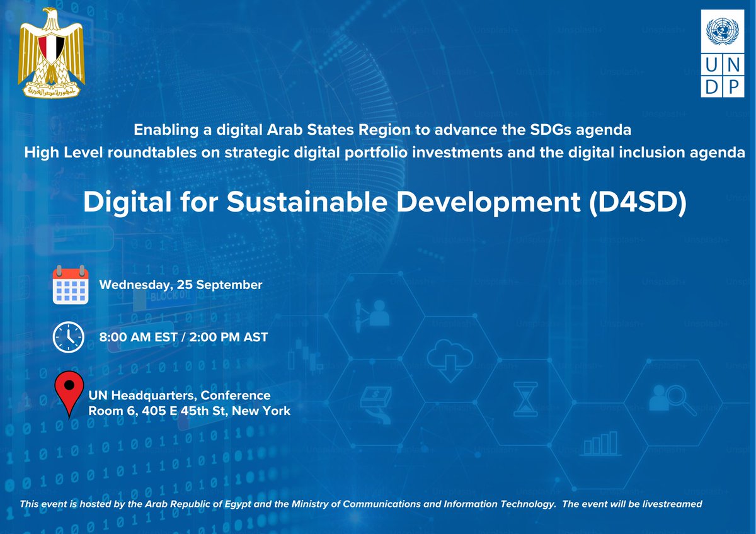This screenshot has width=756, height=534.
Task: Click the title 'Digital for Sustainable Development (D4SD)'
Action: [384, 202]
